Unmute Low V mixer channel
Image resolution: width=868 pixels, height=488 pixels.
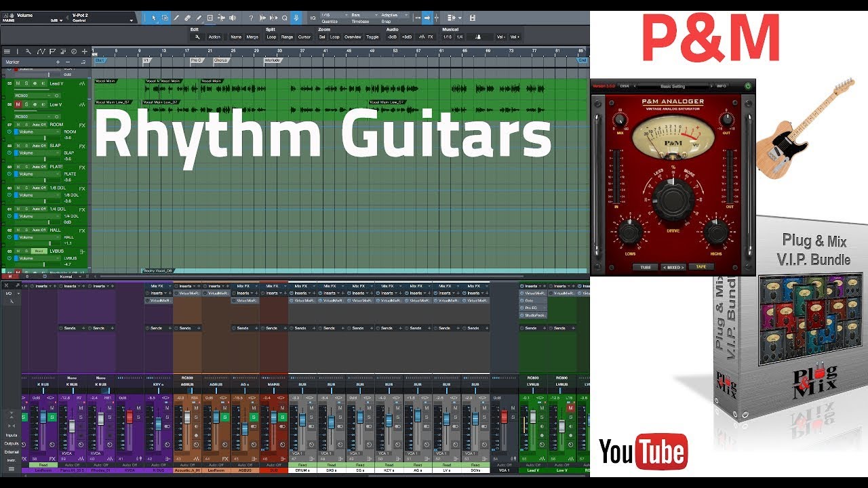pyautogui.click(x=570, y=409)
